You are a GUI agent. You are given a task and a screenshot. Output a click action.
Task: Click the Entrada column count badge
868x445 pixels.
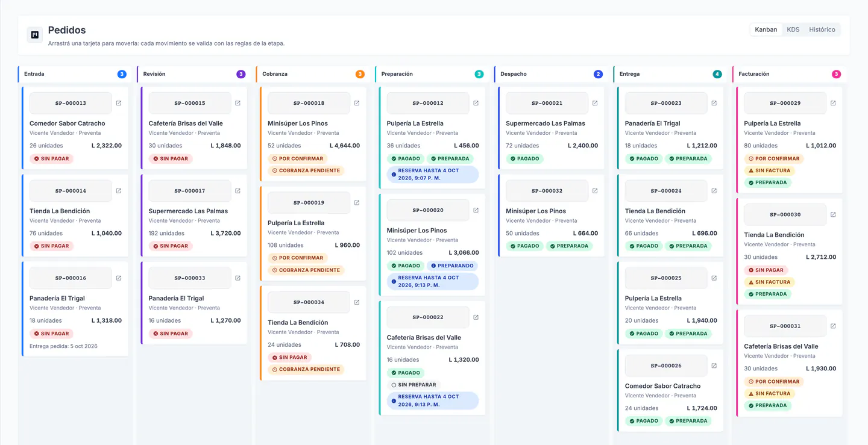point(122,74)
